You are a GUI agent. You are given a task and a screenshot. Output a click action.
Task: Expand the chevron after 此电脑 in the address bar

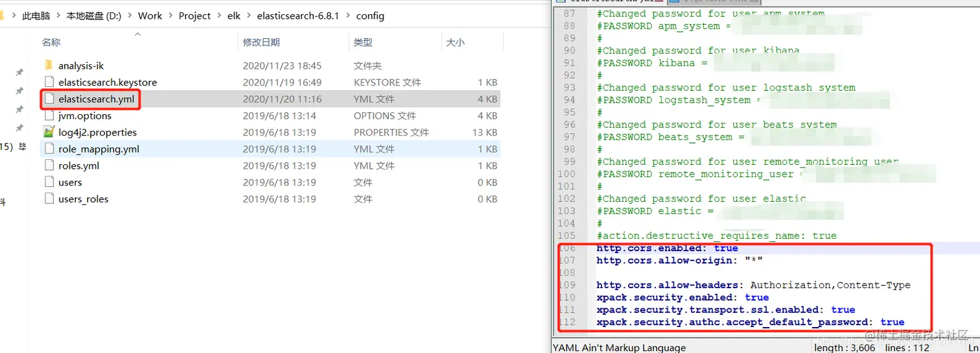58,16
